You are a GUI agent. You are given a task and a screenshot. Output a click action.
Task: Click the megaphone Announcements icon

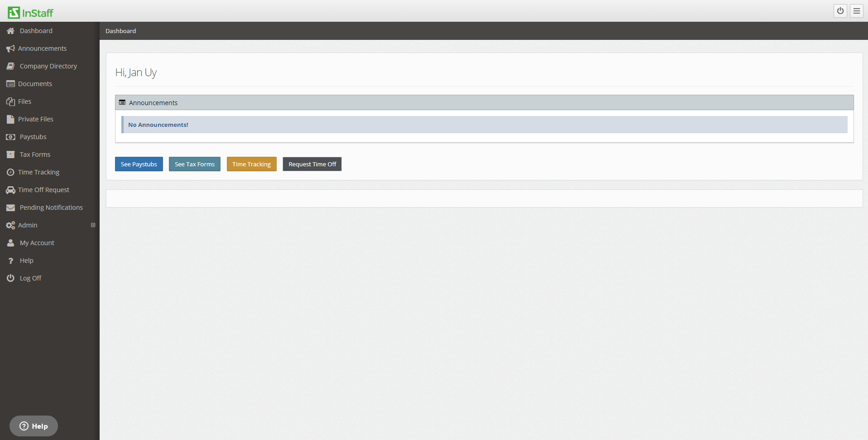[10, 48]
